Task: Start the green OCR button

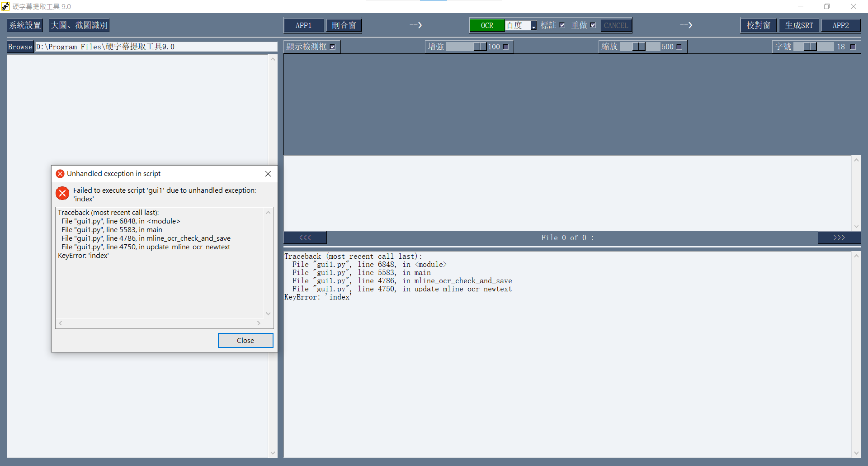Action: pos(487,25)
